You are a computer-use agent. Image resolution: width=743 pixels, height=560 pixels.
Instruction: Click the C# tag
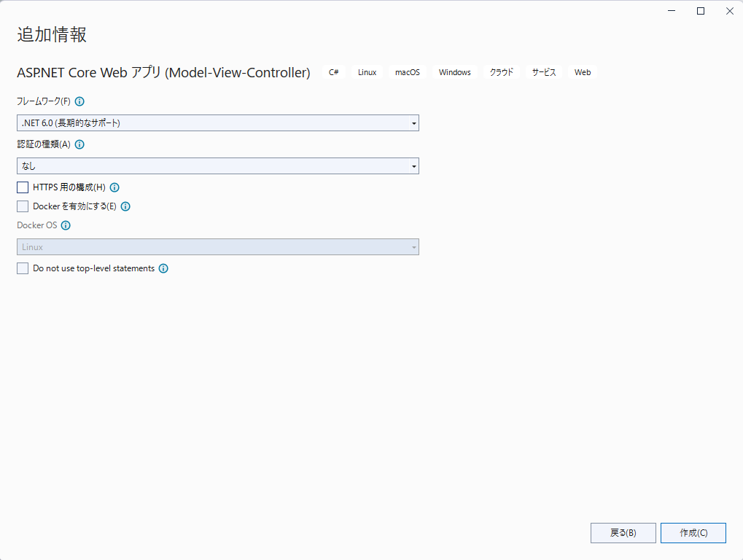coord(334,72)
